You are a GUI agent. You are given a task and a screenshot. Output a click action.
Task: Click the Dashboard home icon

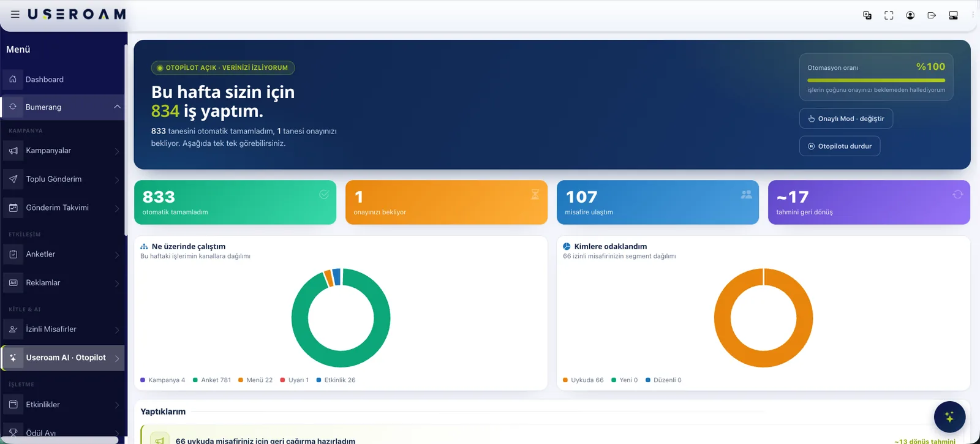13,79
